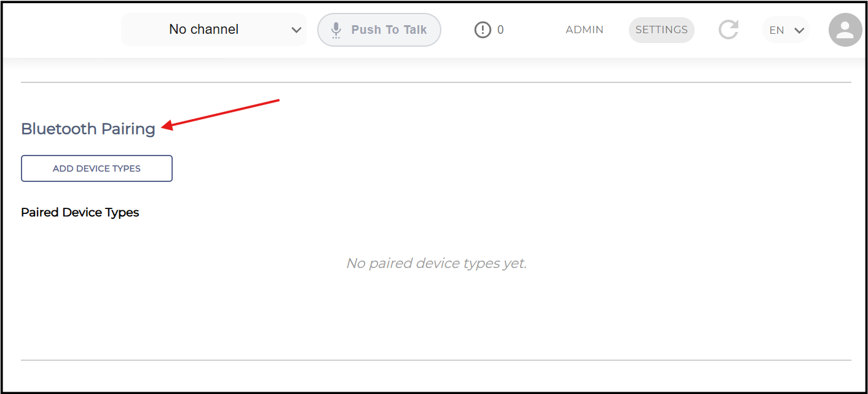Click the Bluetooth Pairing heading
The width and height of the screenshot is (868, 394).
click(x=88, y=129)
